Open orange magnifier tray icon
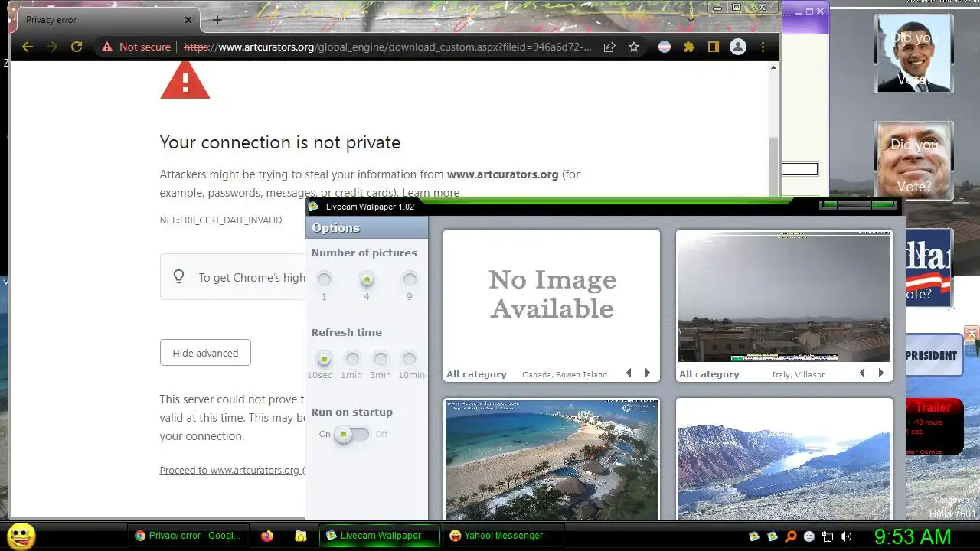The image size is (980, 551). coord(791,536)
